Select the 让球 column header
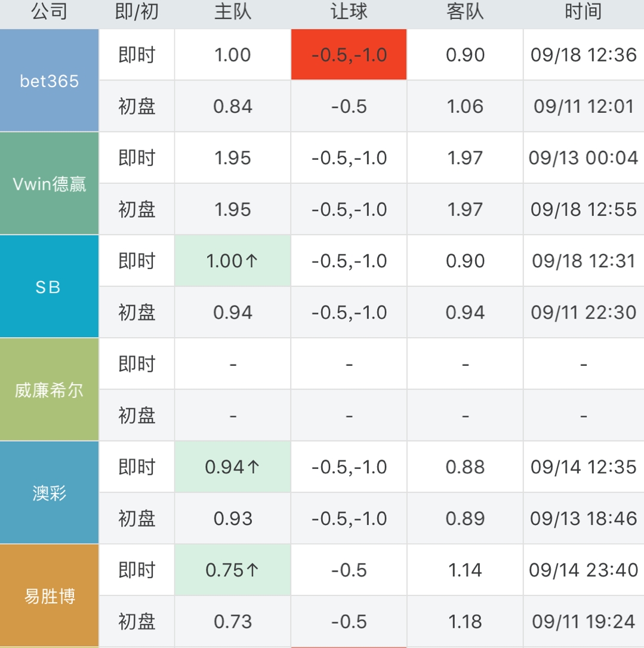The height and width of the screenshot is (648, 644). point(349,12)
